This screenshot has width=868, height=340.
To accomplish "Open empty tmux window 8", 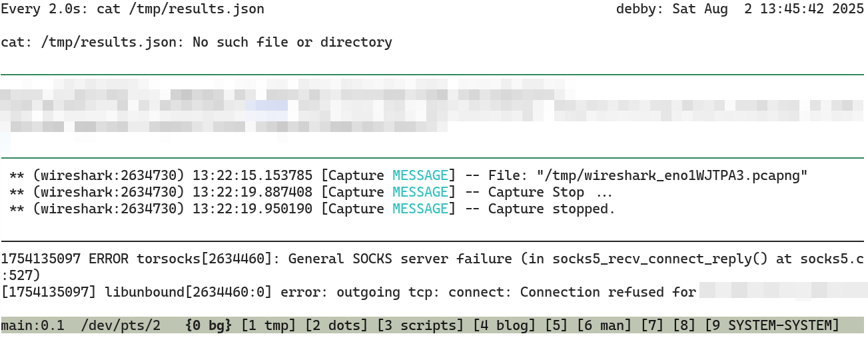I will pyautogui.click(x=685, y=325).
